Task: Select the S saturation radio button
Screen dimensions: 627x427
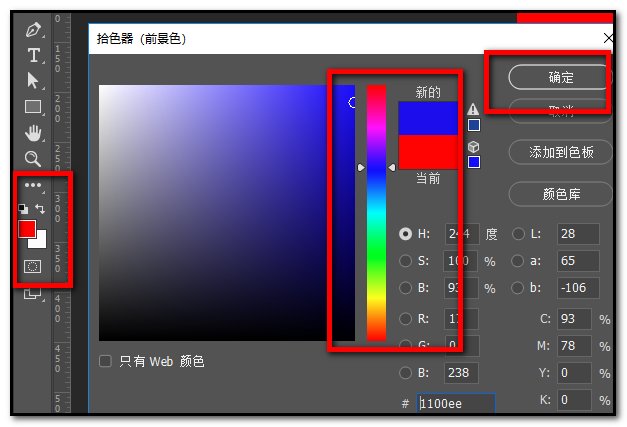Action: pos(405,261)
